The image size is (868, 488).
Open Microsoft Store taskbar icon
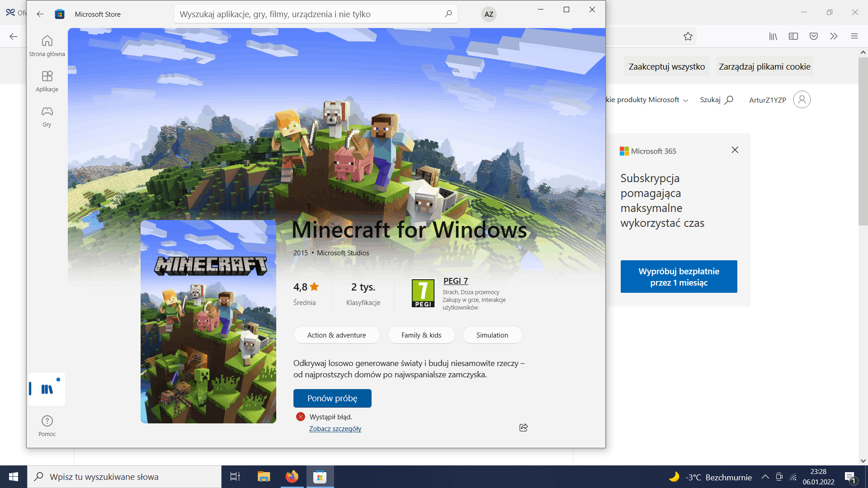[x=320, y=477]
